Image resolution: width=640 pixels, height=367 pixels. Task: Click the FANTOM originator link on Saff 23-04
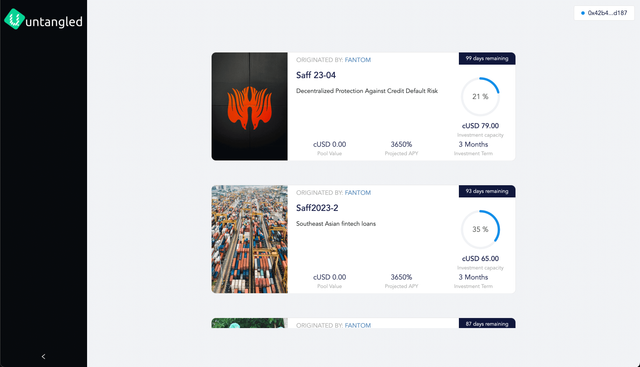[358, 60]
